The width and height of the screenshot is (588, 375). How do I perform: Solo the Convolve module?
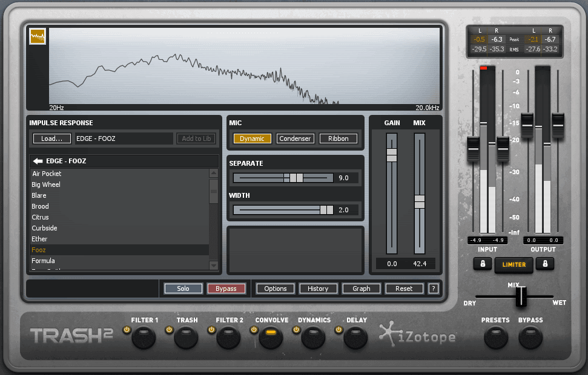coord(183,289)
